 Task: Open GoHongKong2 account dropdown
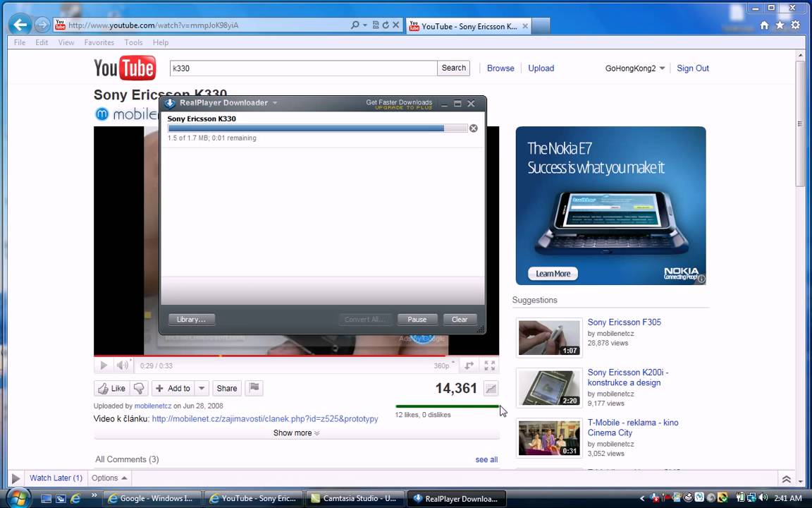click(x=662, y=68)
